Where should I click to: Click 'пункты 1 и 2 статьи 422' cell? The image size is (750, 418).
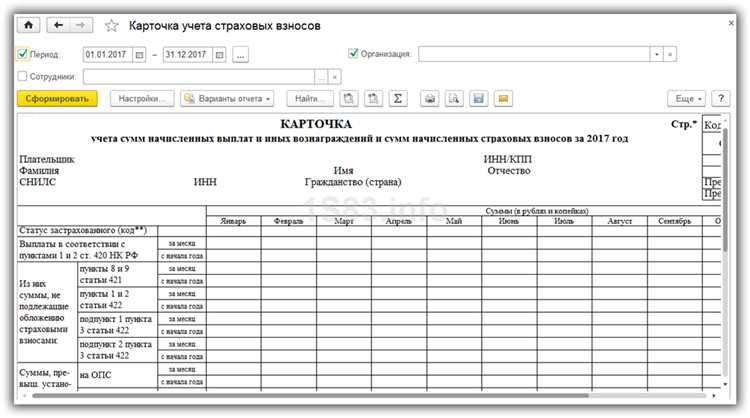point(118,299)
